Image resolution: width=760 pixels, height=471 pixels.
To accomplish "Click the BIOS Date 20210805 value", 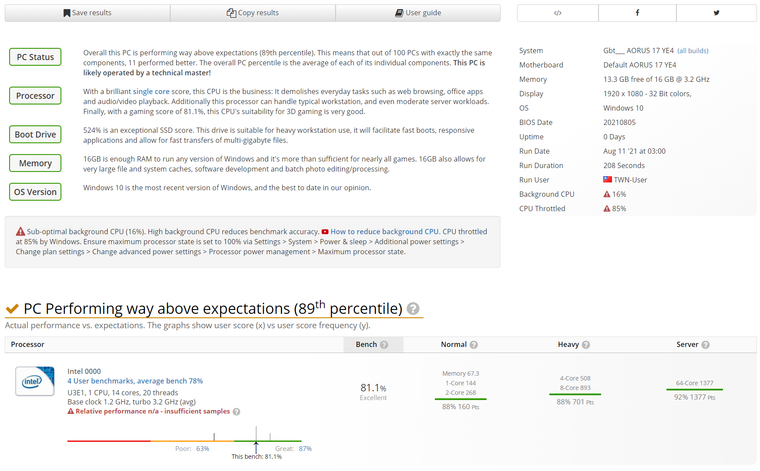I will pos(619,123).
